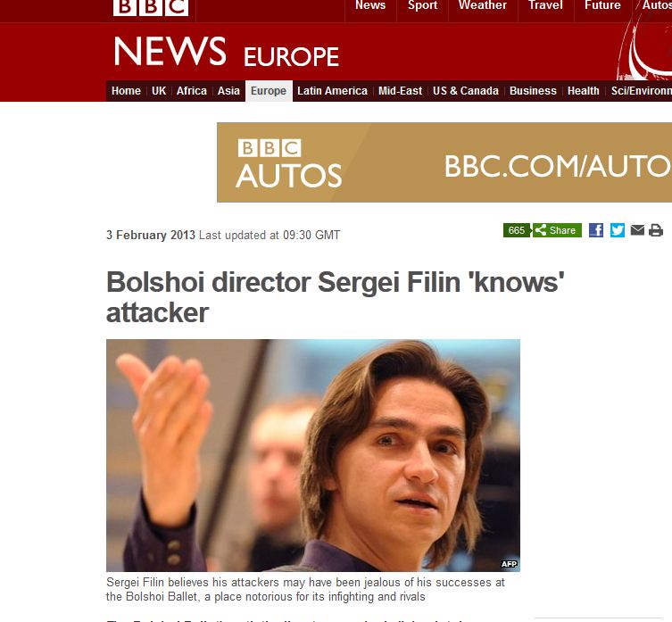Open the Weather section in top bar

pos(483,5)
